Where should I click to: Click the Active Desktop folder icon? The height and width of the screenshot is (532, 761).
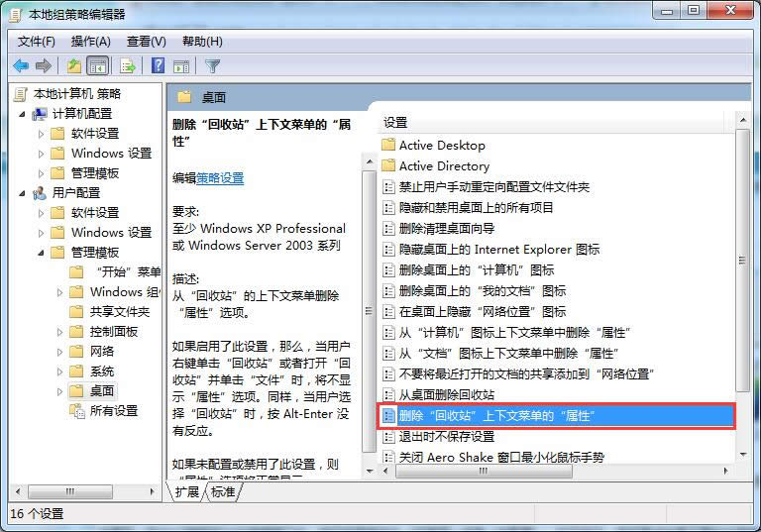click(388, 145)
